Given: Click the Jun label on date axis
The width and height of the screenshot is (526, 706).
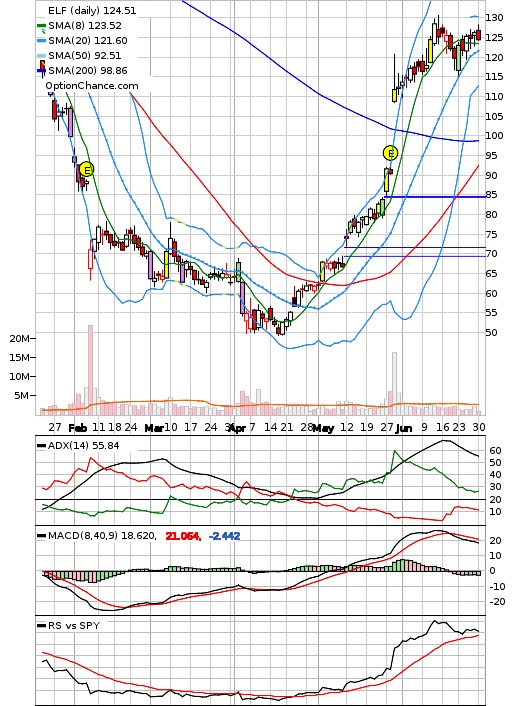Looking at the screenshot, I should pyautogui.click(x=404, y=428).
